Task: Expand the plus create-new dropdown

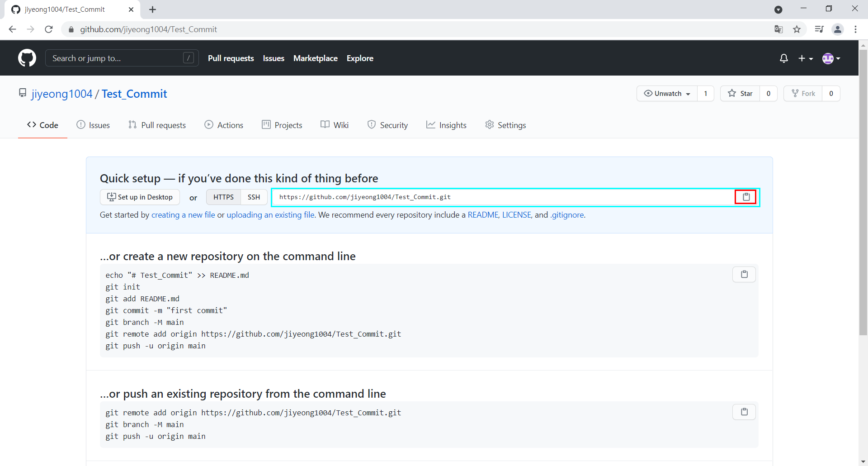Action: click(806, 58)
